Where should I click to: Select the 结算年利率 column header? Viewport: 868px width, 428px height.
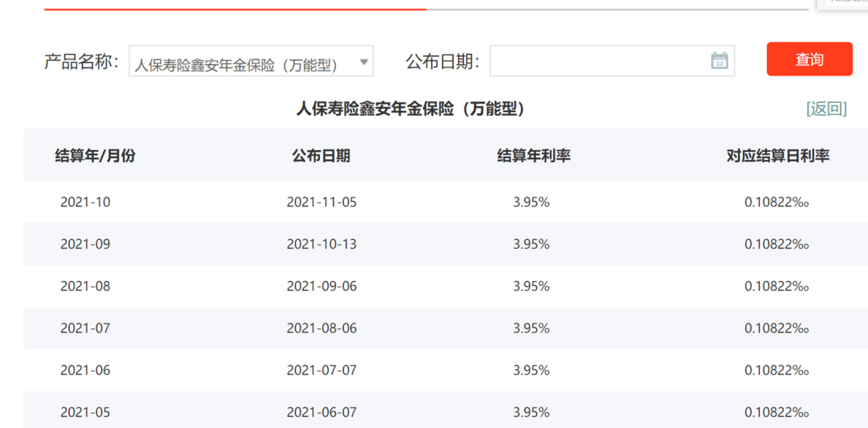point(534,156)
